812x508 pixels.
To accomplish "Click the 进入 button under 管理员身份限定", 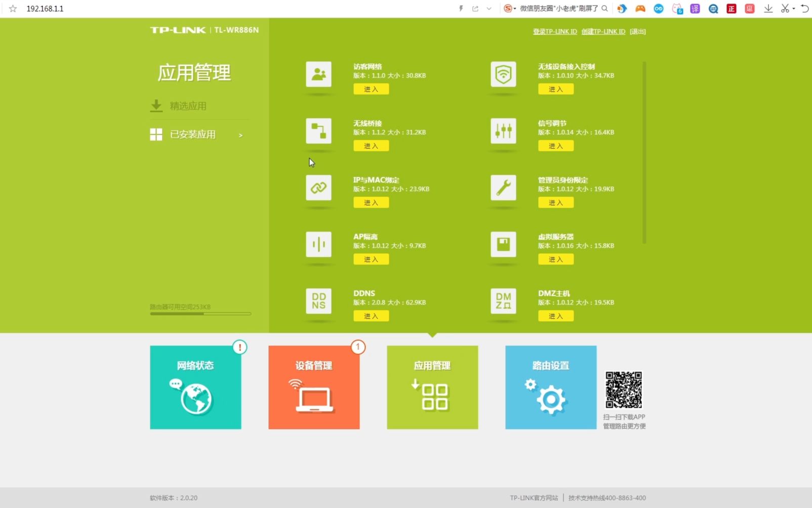I will click(x=556, y=203).
